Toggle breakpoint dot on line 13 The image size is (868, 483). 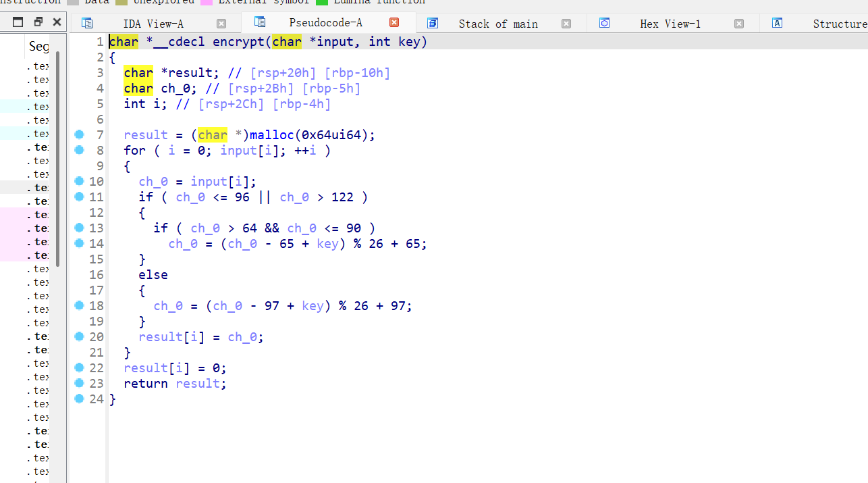click(x=80, y=228)
